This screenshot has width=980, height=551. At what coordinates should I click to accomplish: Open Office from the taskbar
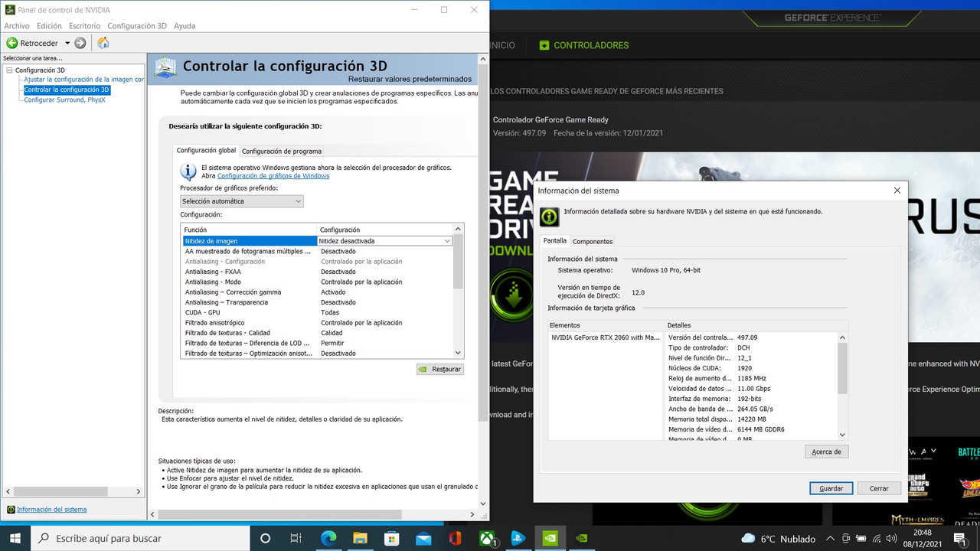(455, 538)
